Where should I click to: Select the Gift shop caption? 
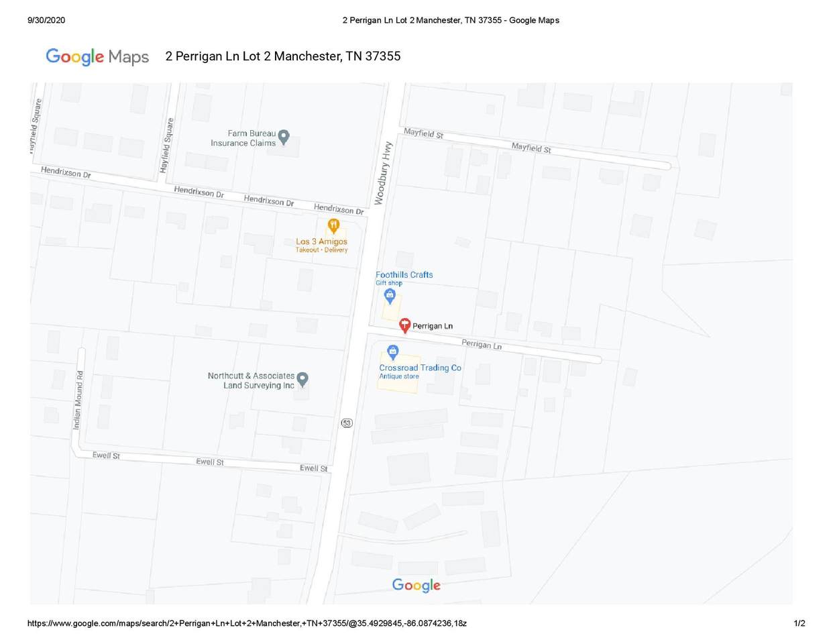tap(389, 283)
